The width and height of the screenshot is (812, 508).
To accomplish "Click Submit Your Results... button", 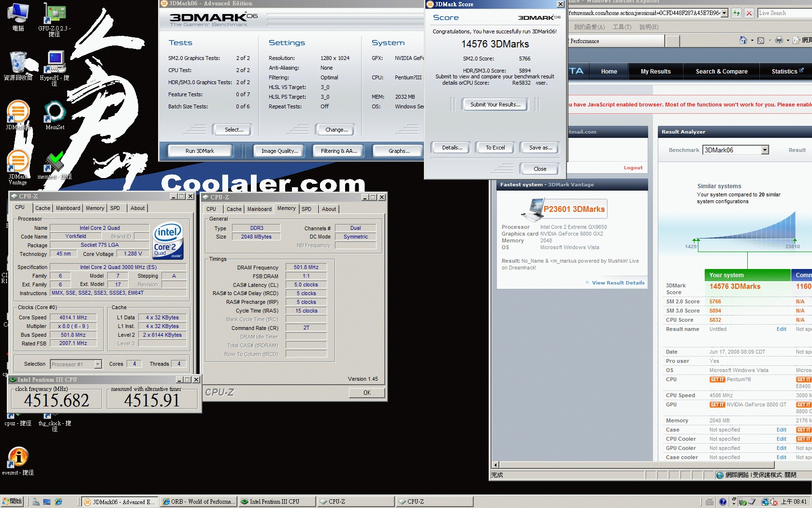I will pos(495,105).
